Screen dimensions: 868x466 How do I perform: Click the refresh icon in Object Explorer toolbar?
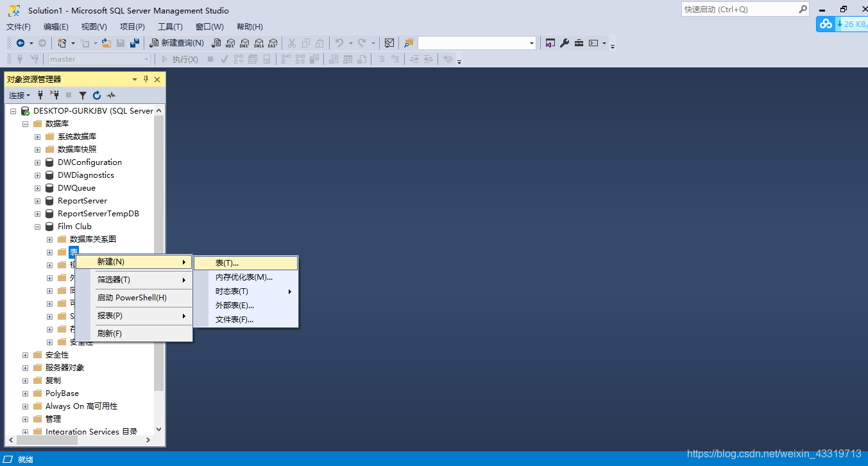click(97, 95)
